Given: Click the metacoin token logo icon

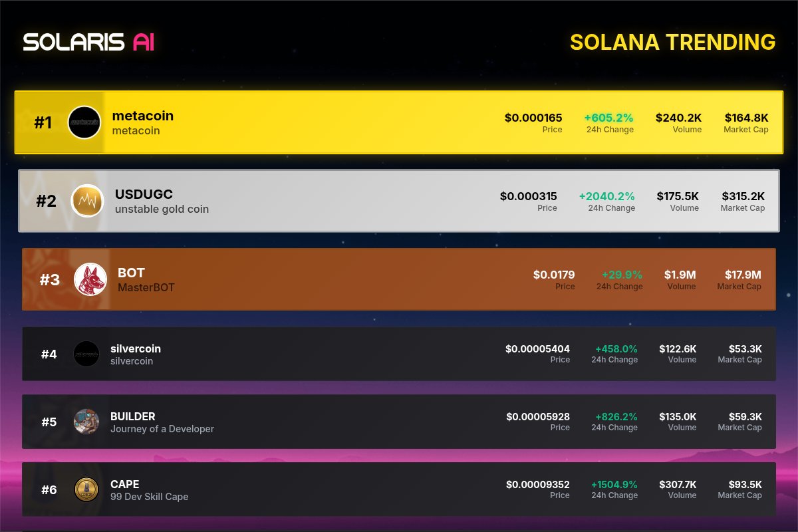Looking at the screenshot, I should (84, 122).
